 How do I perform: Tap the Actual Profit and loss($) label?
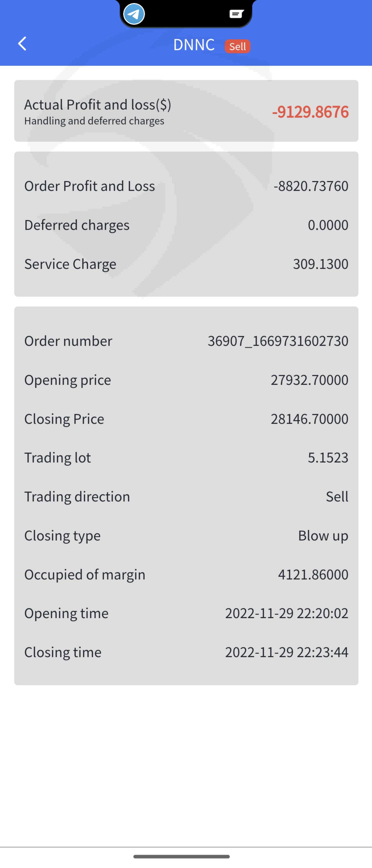[x=98, y=105]
